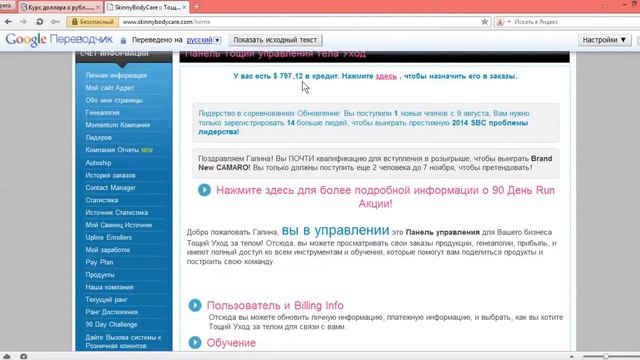This screenshot has height=360, width=640.
Task: Open Мой заработок sidebar item
Action: click(107, 250)
